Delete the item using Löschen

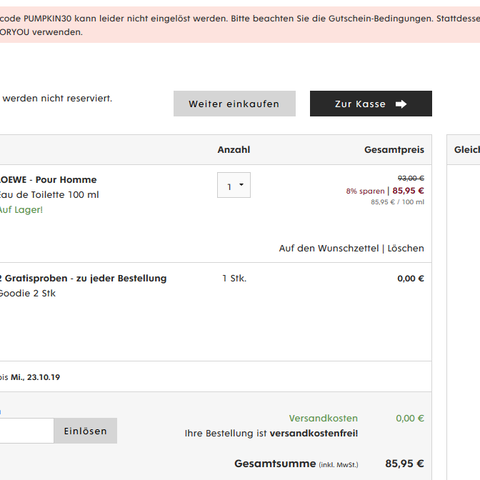406,248
